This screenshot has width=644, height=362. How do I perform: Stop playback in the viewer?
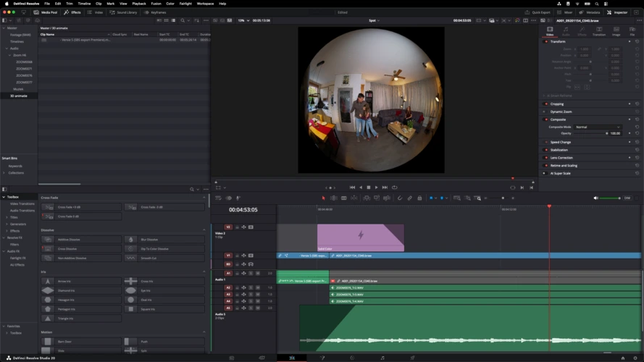[x=369, y=188]
